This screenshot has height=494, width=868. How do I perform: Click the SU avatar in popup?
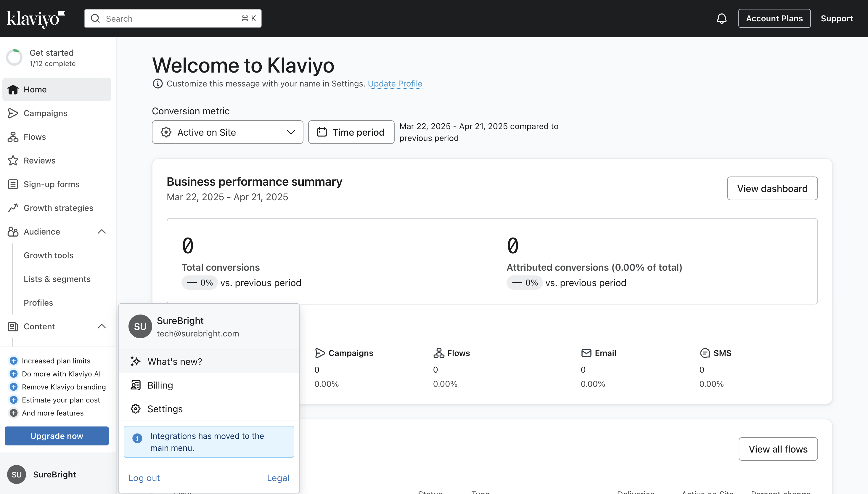(x=140, y=326)
